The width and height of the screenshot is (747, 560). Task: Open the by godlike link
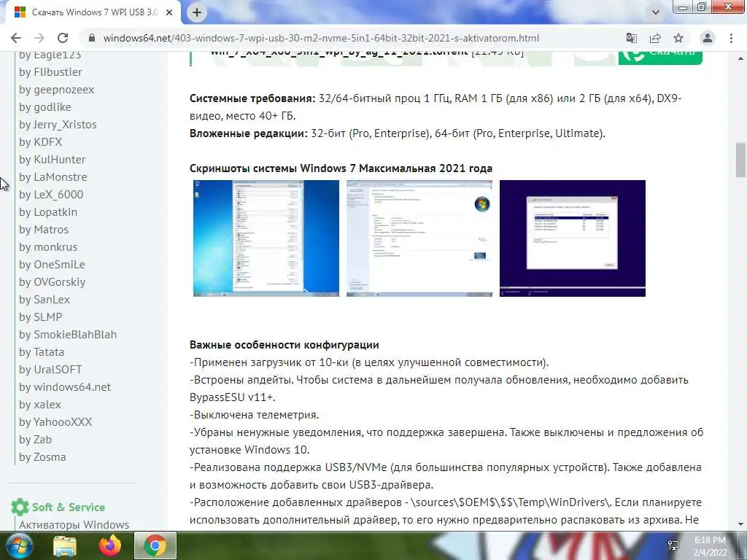(x=45, y=107)
